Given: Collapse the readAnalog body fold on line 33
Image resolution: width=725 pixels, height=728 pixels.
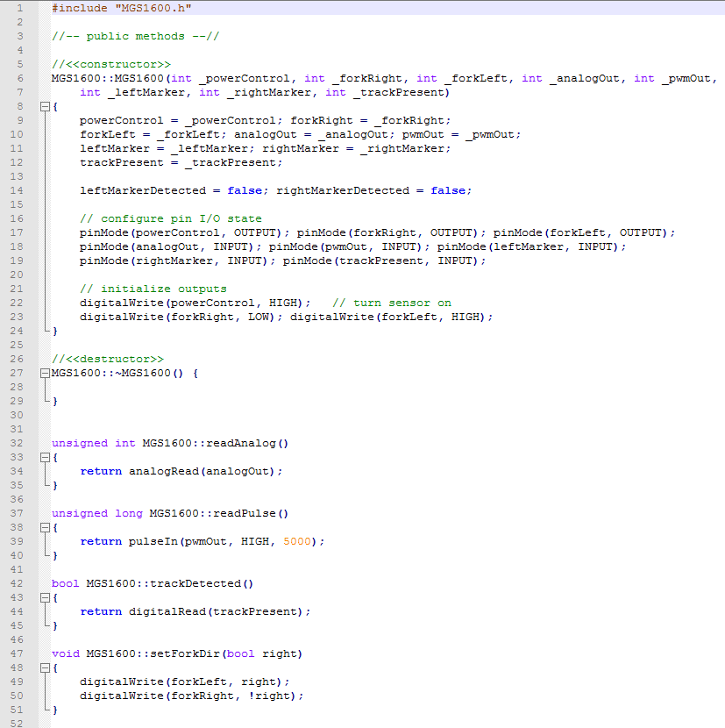Looking at the screenshot, I should [45, 458].
